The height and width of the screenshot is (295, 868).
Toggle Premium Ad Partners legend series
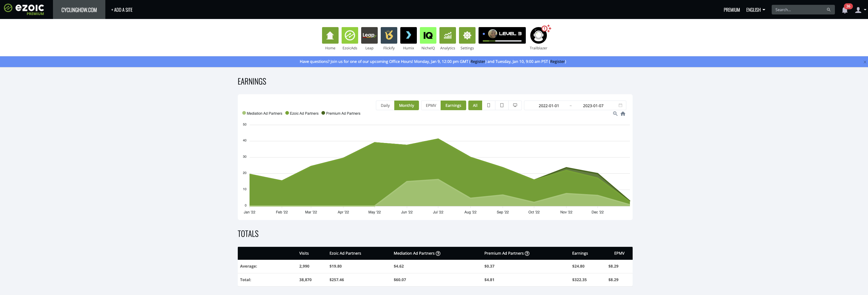click(341, 113)
